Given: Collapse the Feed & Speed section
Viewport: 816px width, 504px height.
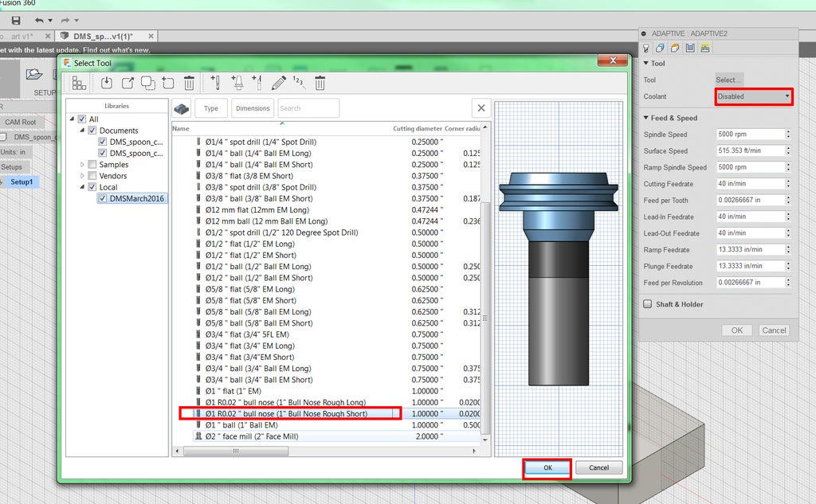Looking at the screenshot, I should (646, 118).
